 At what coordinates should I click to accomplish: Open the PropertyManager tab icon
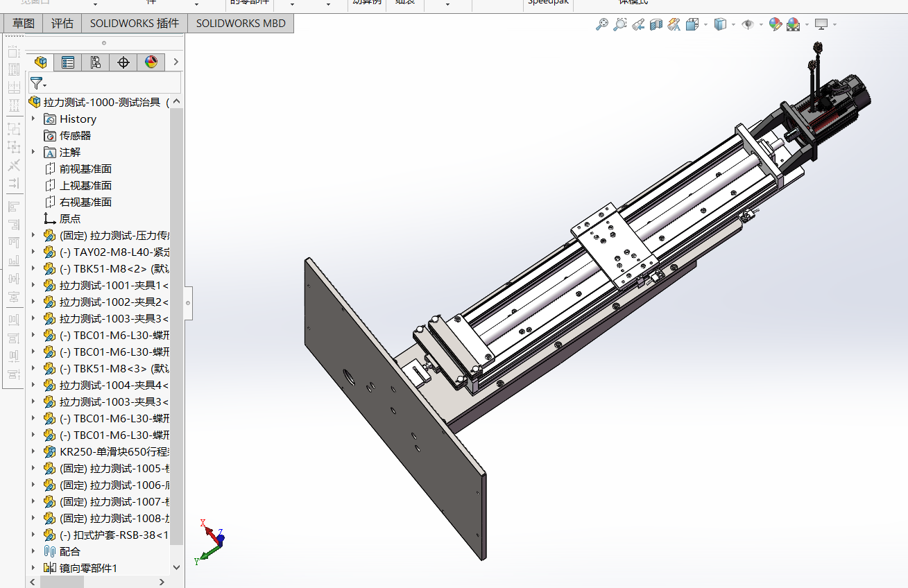point(68,62)
